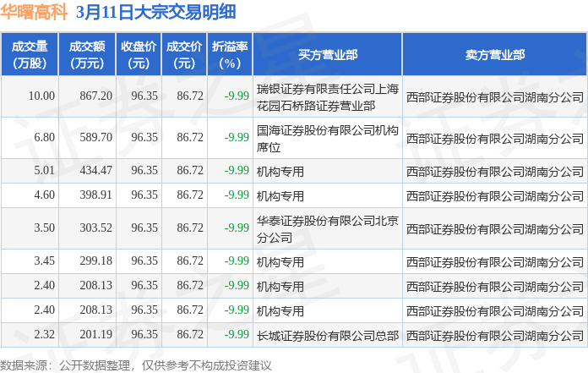This screenshot has height=373, width=588.
Task: Click 机构专用 in the 398.91 row
Action: pyautogui.click(x=280, y=196)
